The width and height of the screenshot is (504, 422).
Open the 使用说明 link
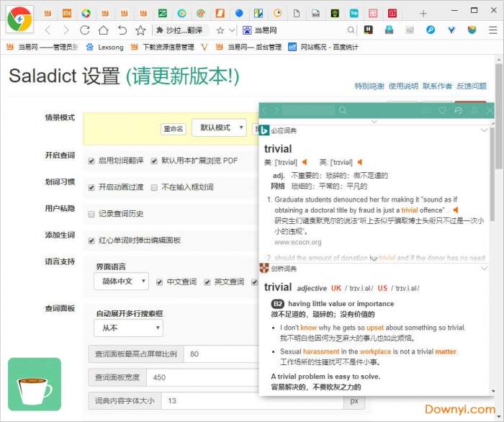[x=403, y=86]
